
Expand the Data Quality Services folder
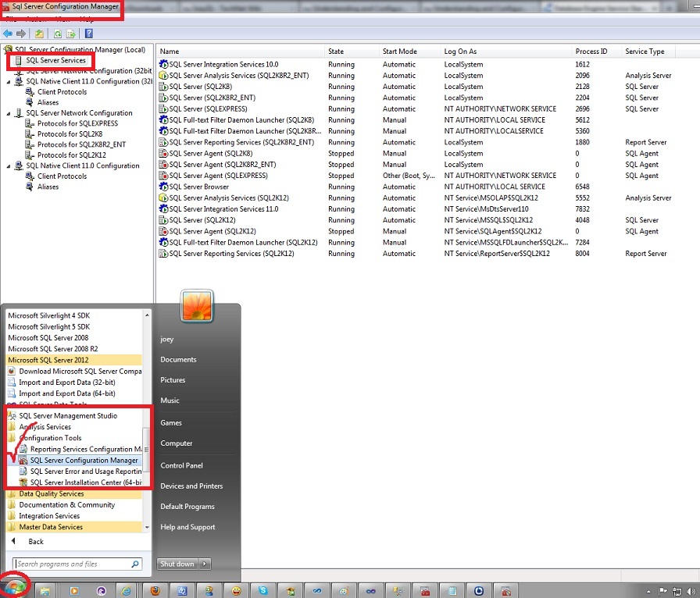[x=52, y=493]
